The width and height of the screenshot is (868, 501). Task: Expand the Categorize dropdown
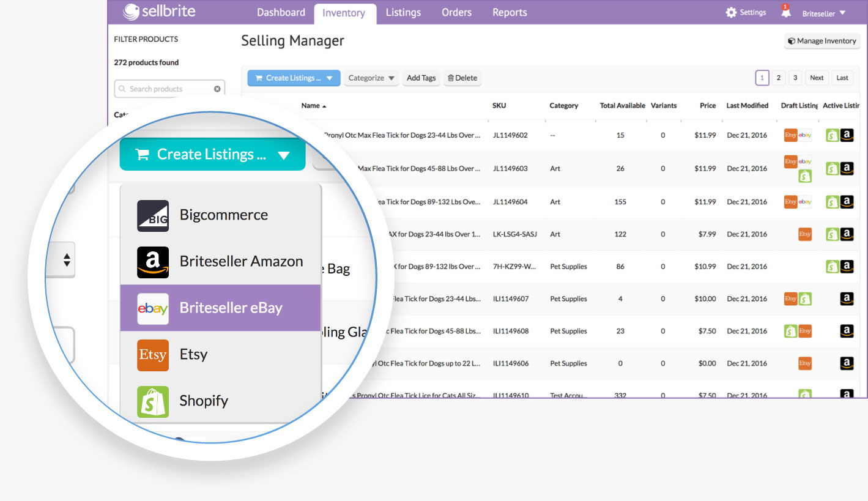click(x=371, y=78)
